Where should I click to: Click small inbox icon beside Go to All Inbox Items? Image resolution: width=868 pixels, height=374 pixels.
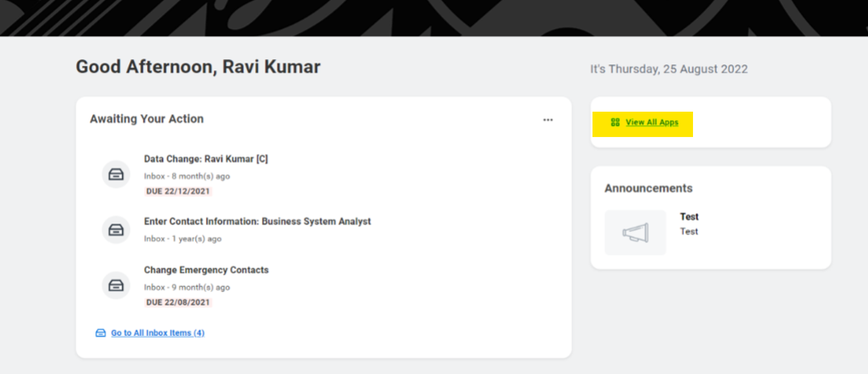[101, 333]
